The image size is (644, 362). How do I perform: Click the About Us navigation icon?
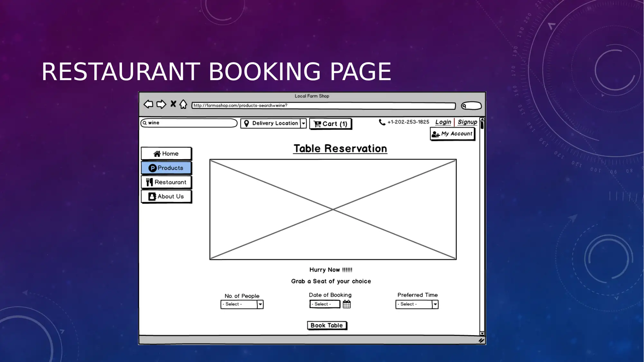(152, 196)
